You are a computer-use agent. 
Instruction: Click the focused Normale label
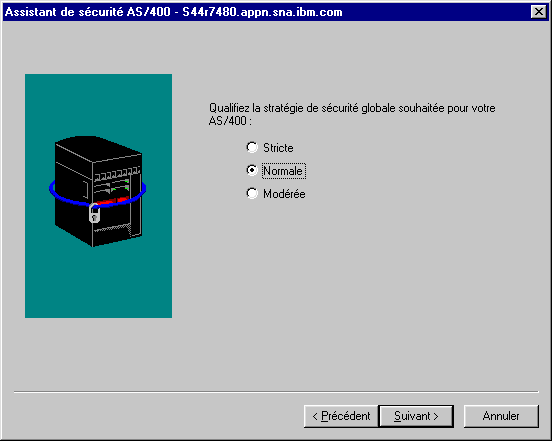pos(283,171)
